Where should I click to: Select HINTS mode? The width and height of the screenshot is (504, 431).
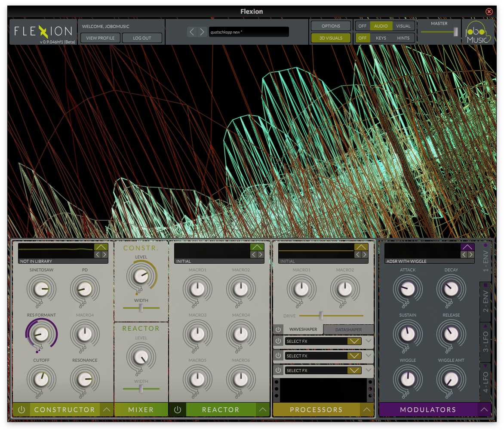[x=403, y=38]
